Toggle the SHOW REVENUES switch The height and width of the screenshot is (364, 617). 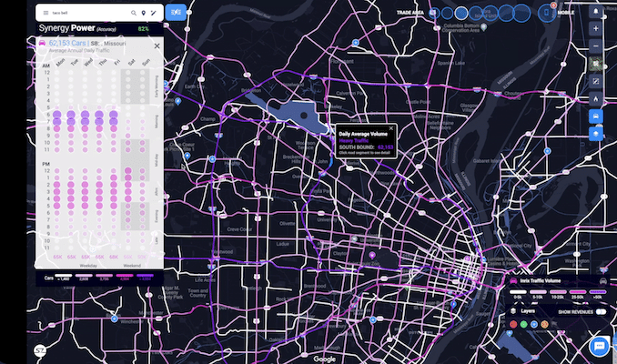pyautogui.click(x=601, y=311)
